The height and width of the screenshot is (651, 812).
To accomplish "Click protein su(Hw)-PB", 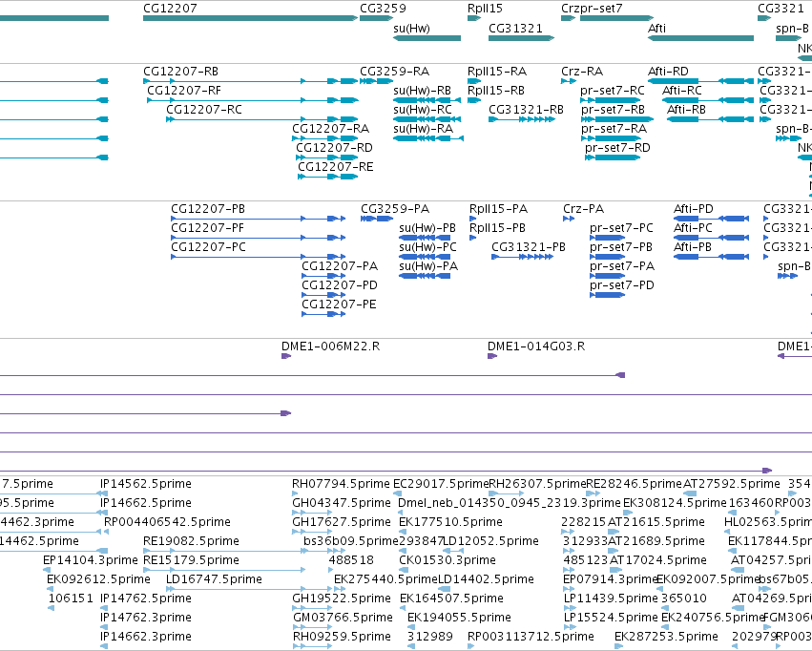I will pos(425,239).
